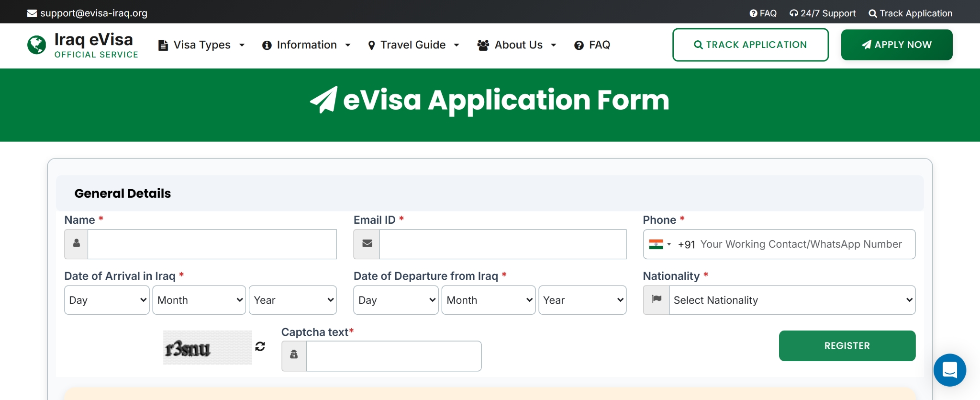Click the Iraq eVisa globe logo
The height and width of the screenshot is (400, 980).
tap(37, 45)
